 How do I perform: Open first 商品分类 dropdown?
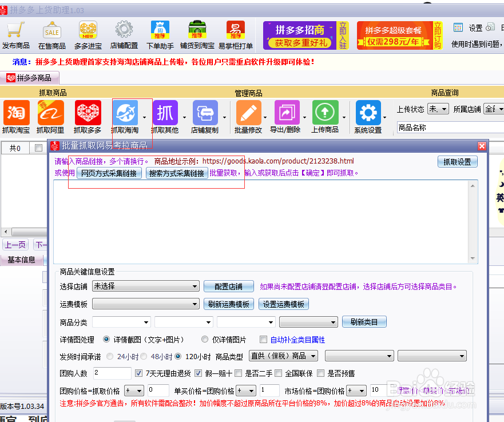point(121,322)
